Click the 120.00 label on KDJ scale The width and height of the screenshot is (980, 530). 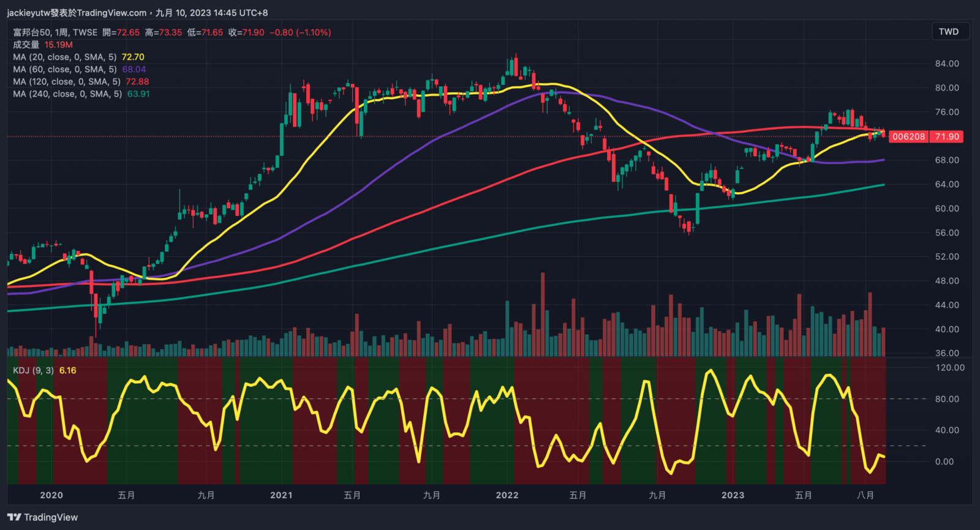pos(950,368)
